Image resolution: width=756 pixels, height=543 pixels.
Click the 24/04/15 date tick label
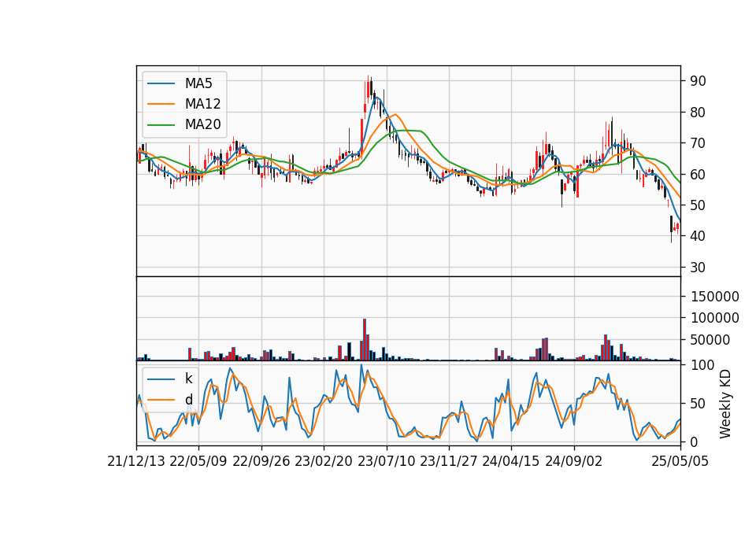click(511, 461)
